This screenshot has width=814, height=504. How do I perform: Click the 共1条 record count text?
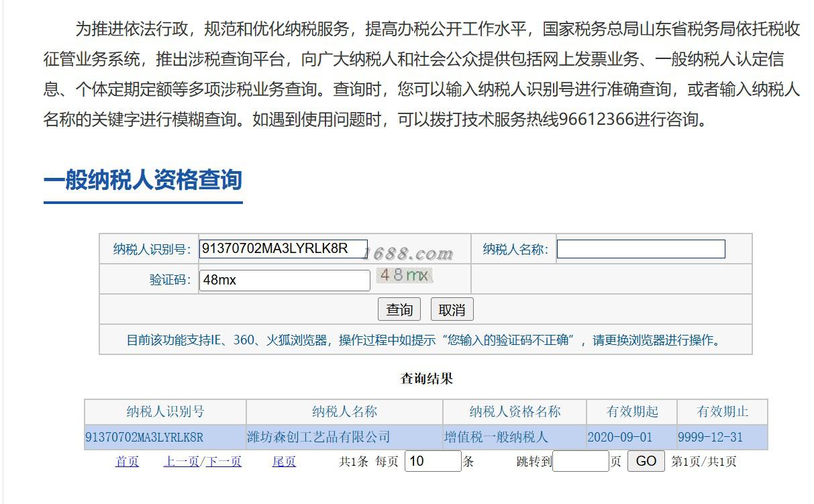pos(354,462)
